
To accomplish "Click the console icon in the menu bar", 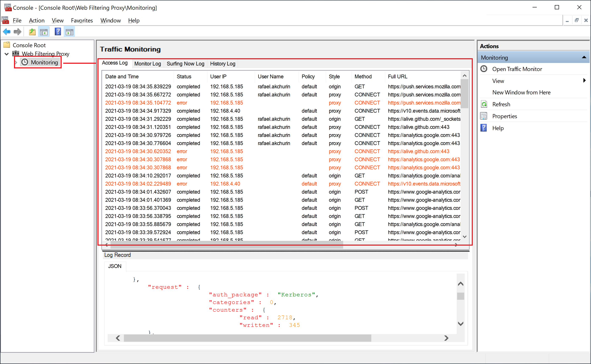I will (x=5, y=20).
